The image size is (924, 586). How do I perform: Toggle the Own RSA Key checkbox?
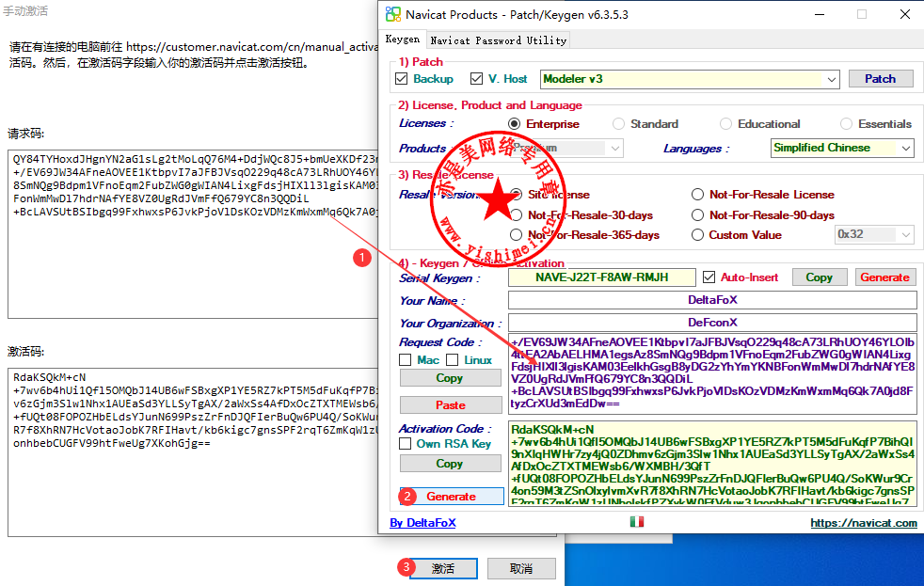[x=405, y=443]
